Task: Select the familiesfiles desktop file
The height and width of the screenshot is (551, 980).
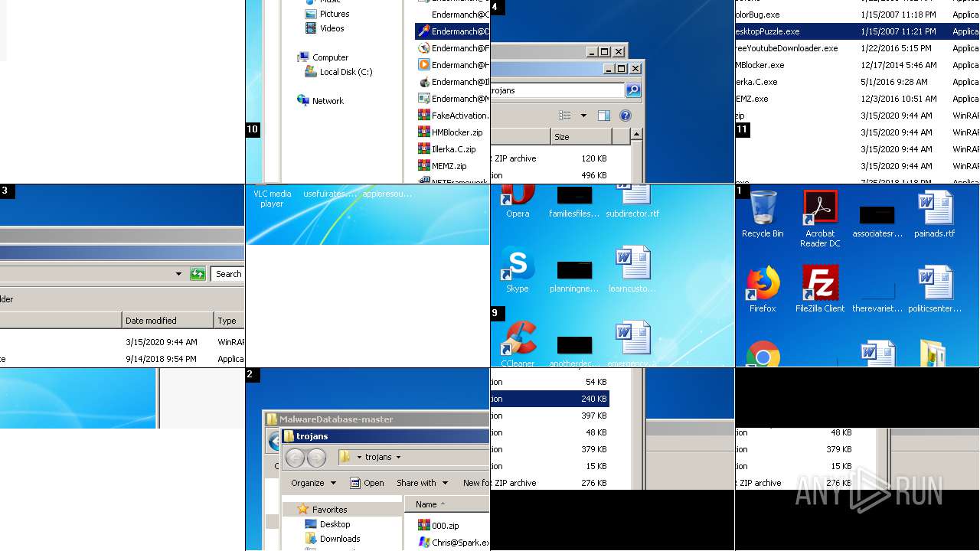Action: coord(574,202)
